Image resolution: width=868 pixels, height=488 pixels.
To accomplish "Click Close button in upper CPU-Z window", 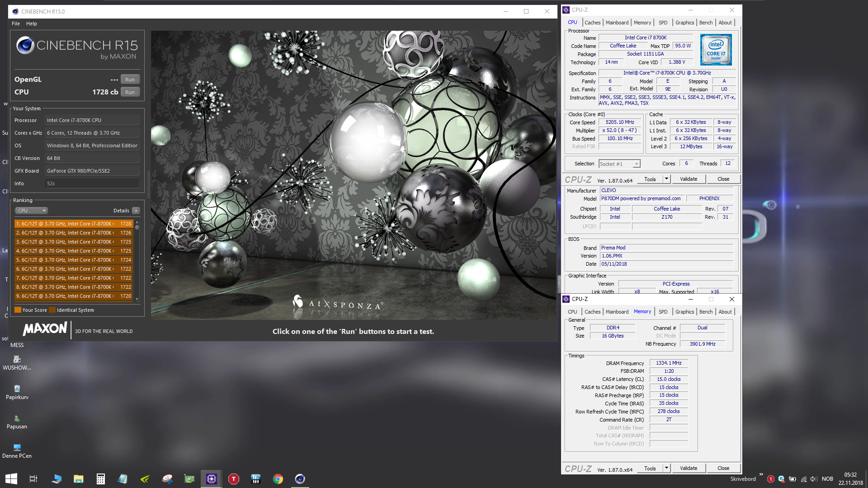I will (x=723, y=179).
